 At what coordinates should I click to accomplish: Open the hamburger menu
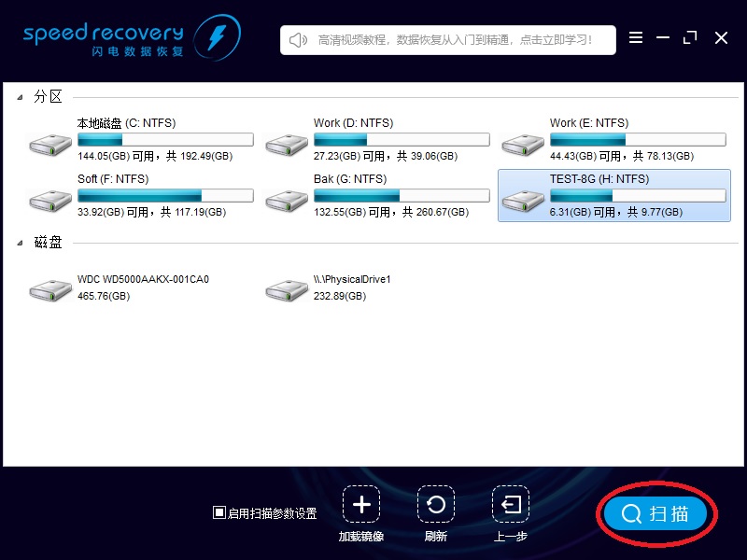pos(636,38)
